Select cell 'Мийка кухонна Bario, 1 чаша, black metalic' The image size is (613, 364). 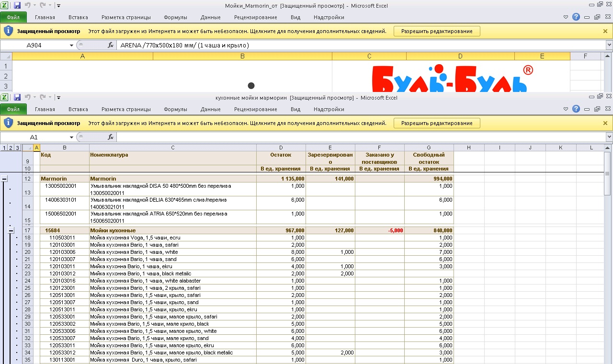pos(173,273)
